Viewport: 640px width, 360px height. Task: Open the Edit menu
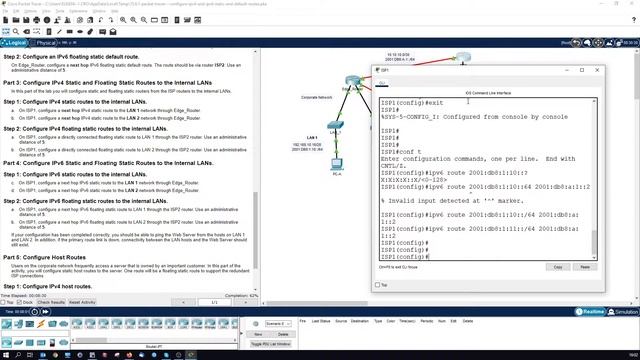coord(16,11)
